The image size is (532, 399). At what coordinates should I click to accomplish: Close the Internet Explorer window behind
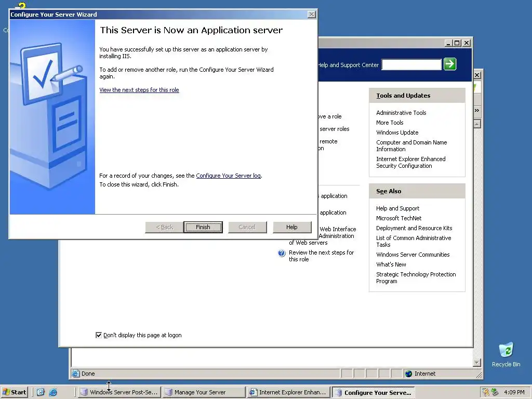pos(477,75)
